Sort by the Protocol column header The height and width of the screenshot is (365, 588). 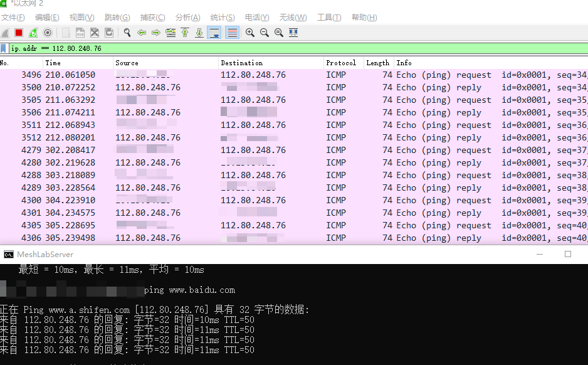[x=344, y=63]
